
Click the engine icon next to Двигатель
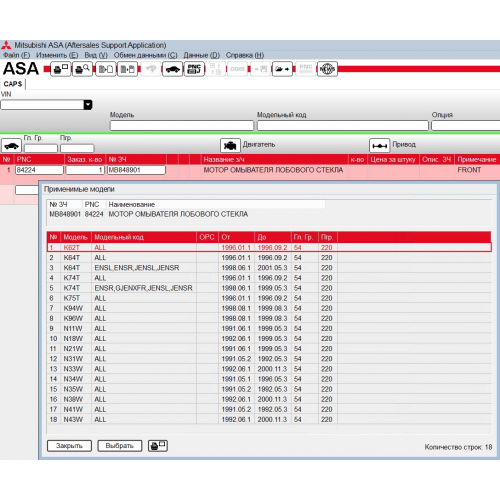[230, 145]
